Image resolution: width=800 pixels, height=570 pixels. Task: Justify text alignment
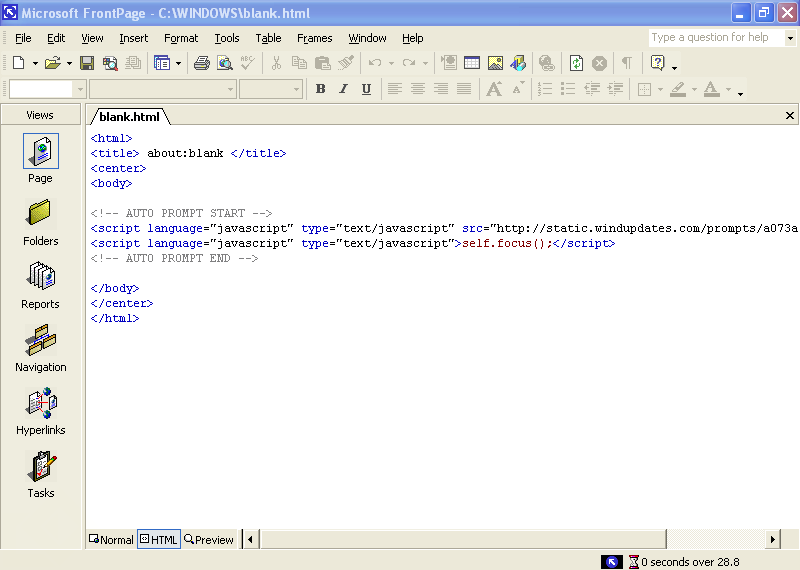coord(464,89)
